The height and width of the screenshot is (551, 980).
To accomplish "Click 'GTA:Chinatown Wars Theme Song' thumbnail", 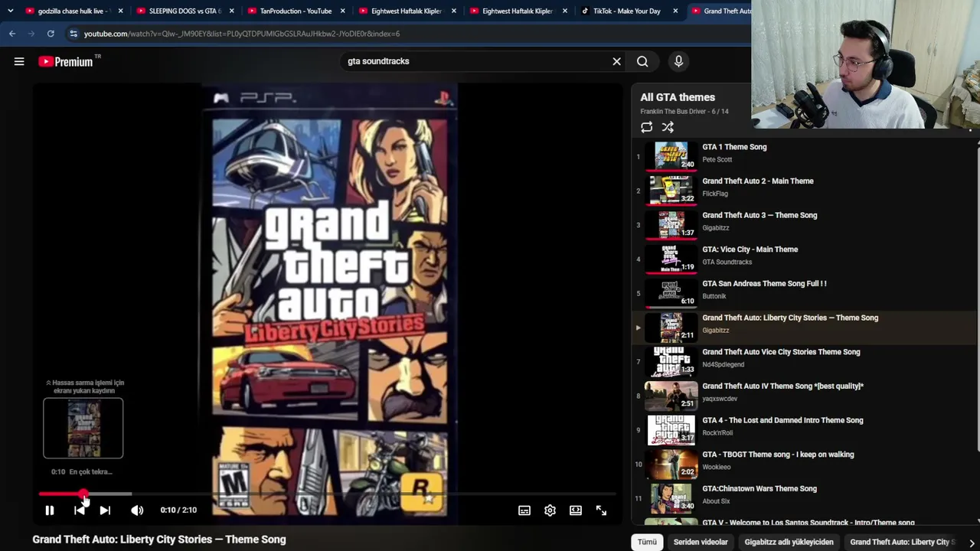I will pos(671,497).
